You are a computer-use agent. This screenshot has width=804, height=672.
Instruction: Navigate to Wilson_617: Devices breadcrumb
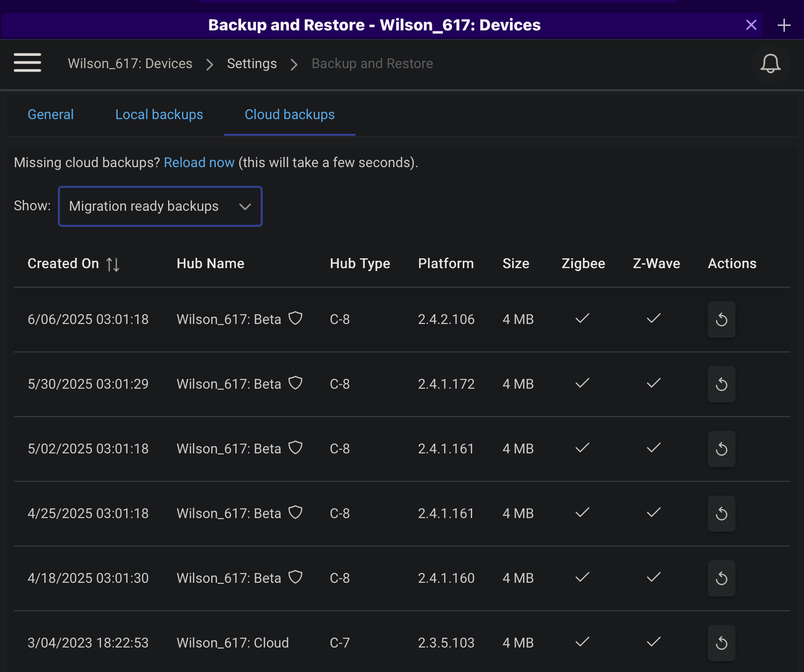coord(130,64)
